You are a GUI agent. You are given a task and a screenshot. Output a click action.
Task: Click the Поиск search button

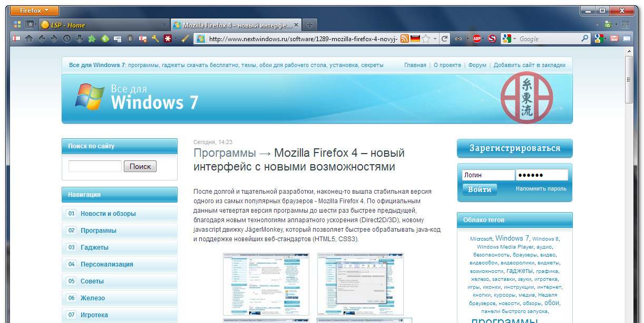tap(140, 166)
